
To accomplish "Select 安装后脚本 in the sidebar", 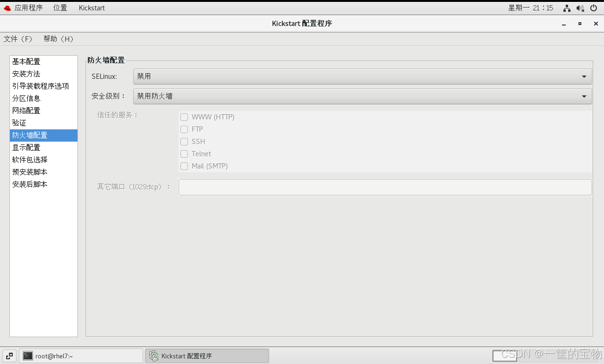I will pyautogui.click(x=43, y=185).
